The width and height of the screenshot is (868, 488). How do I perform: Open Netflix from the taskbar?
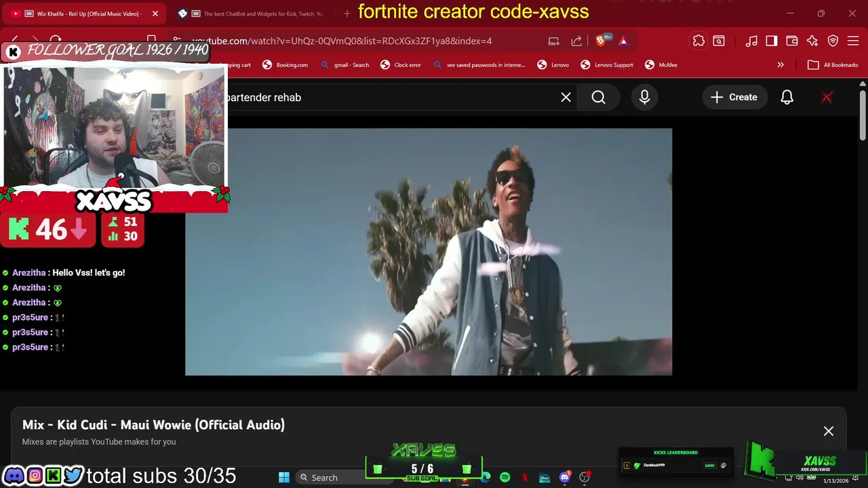coord(525,477)
